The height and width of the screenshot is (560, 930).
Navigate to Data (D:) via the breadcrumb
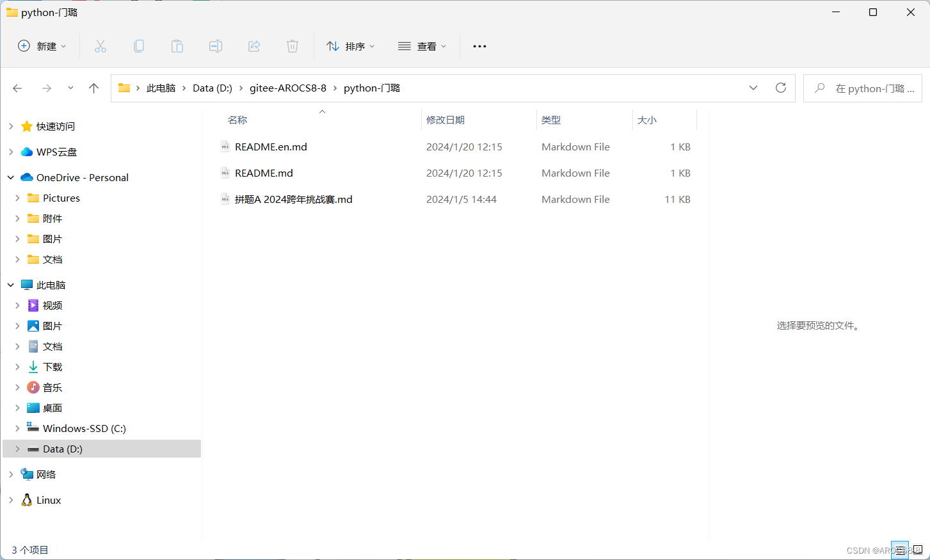click(x=212, y=88)
